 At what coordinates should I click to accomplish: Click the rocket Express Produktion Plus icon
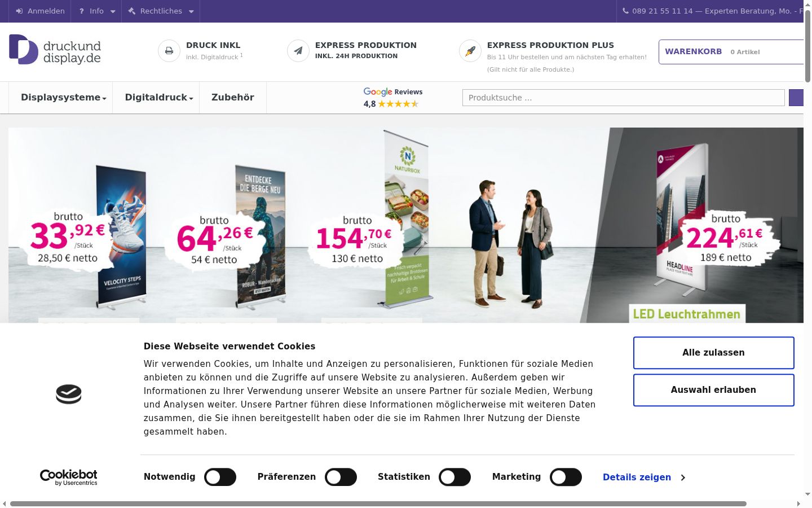point(470,51)
